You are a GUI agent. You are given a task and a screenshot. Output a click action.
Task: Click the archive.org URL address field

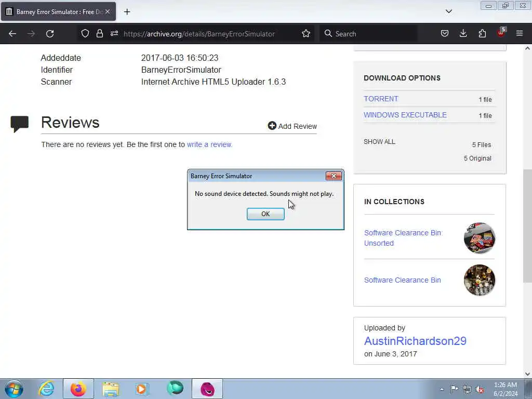pos(199,34)
